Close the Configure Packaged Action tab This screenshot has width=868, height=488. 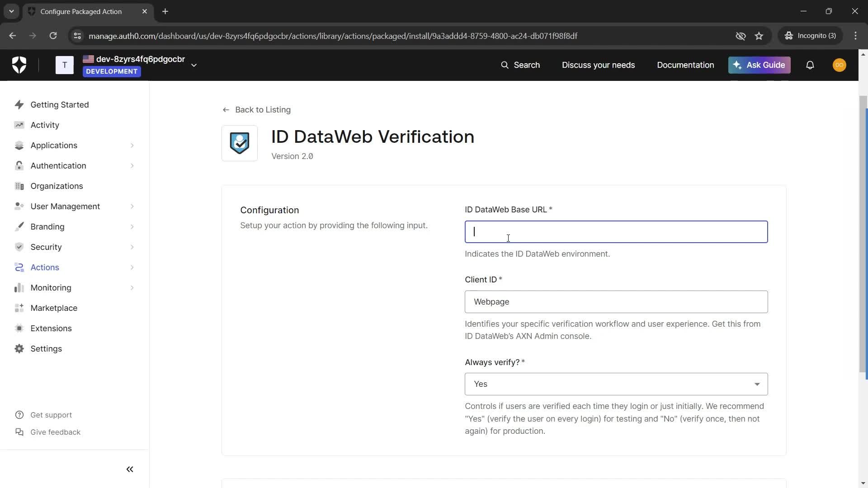[x=145, y=11]
